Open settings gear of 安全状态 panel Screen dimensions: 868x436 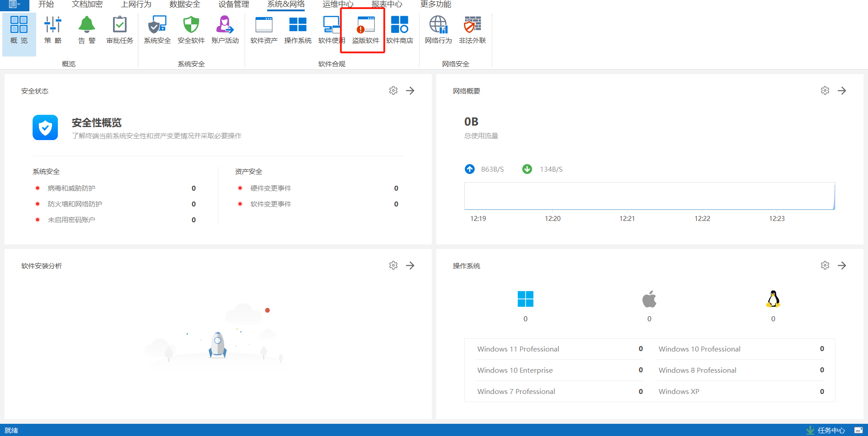(393, 91)
